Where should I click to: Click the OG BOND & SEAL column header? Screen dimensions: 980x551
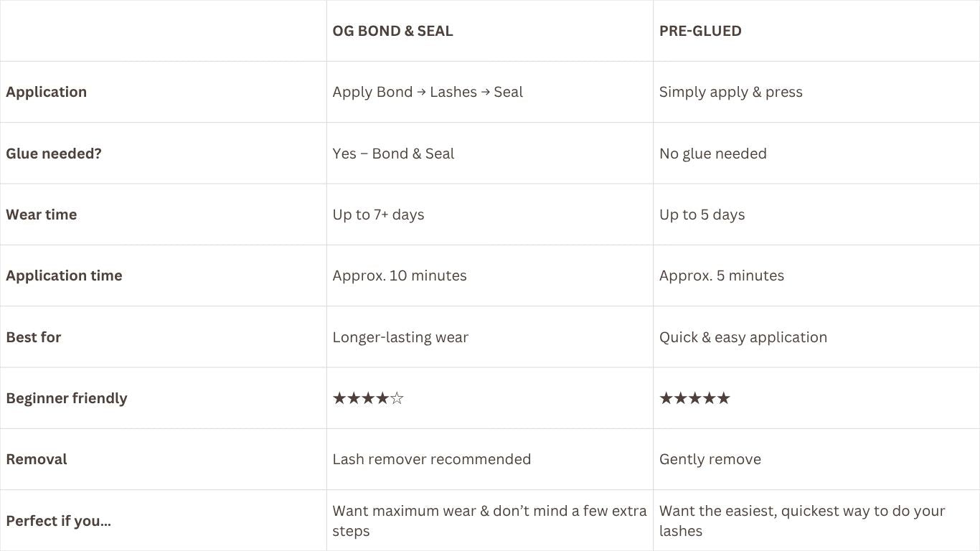(392, 31)
